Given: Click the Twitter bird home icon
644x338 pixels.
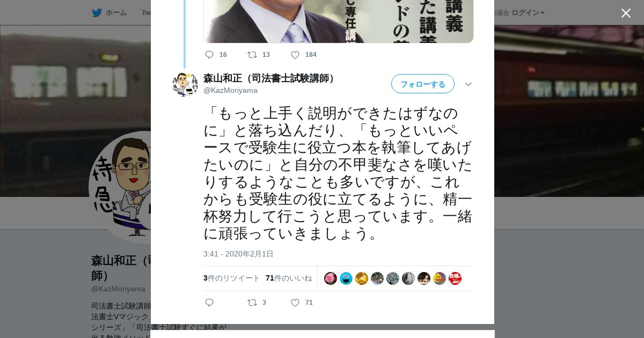Looking at the screenshot, I should pyautogui.click(x=97, y=12).
